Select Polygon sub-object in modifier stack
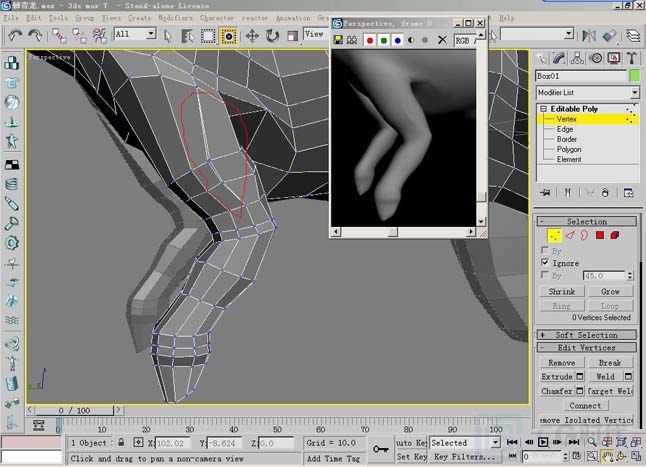The image size is (646, 467). (x=569, y=149)
